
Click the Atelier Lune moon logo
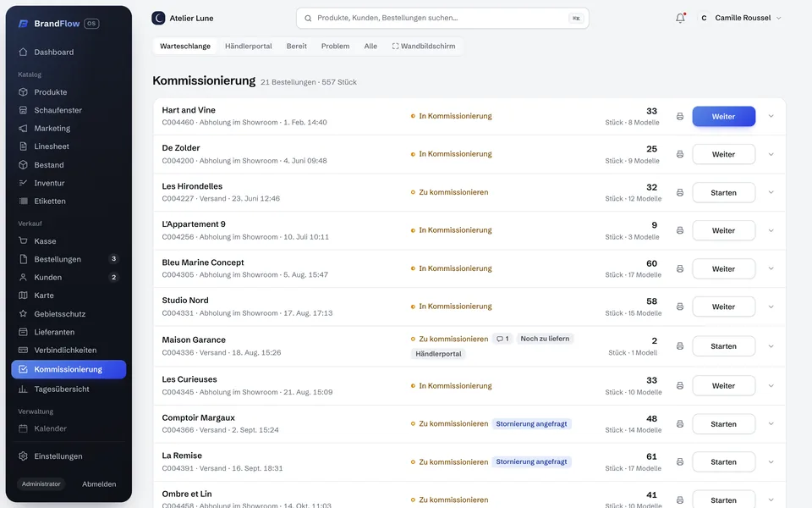(158, 18)
